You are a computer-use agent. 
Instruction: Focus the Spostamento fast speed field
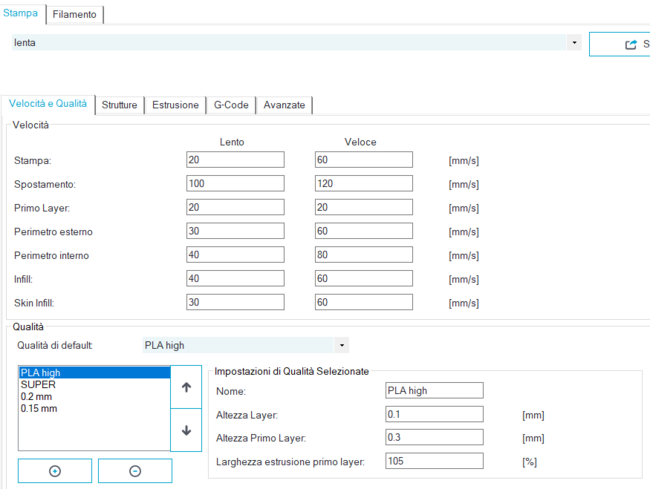363,184
